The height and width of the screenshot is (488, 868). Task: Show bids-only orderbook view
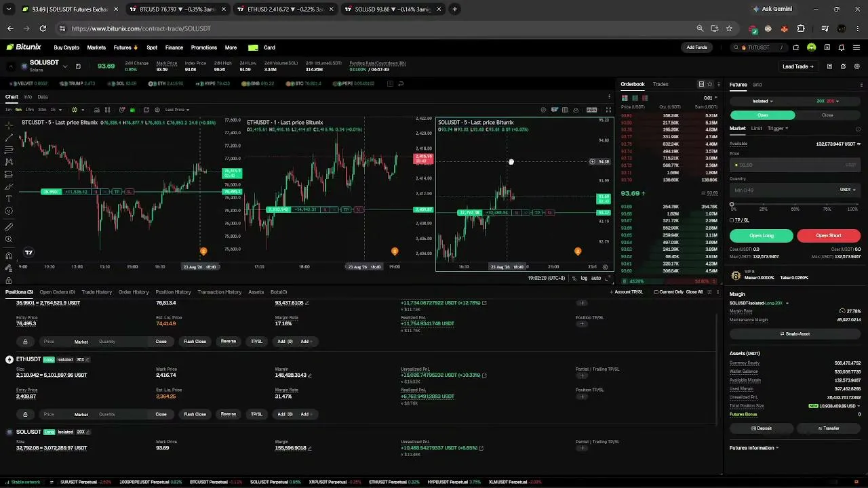[635, 98]
